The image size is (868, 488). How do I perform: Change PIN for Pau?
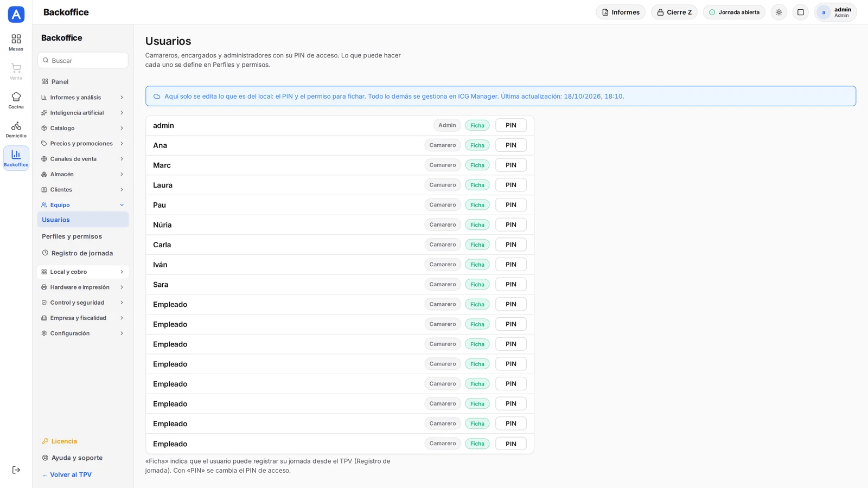click(x=511, y=205)
